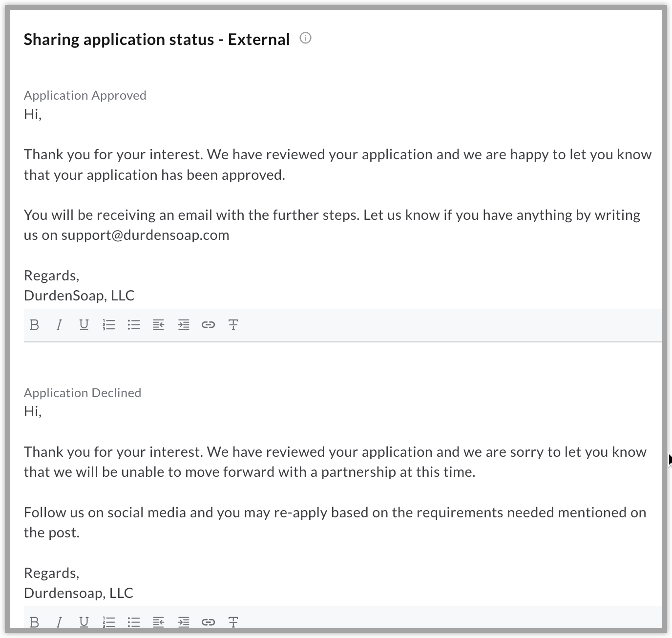
Task: Insert bullet list in Application Approved editor
Action: 134,325
